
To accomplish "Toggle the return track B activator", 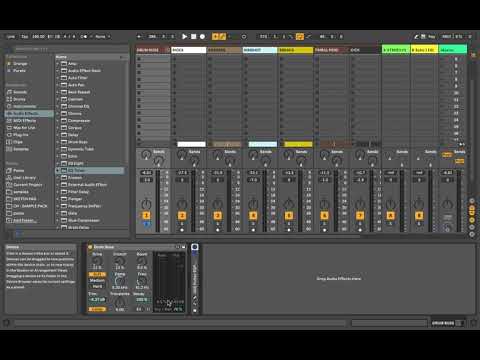I will pos(419,215).
